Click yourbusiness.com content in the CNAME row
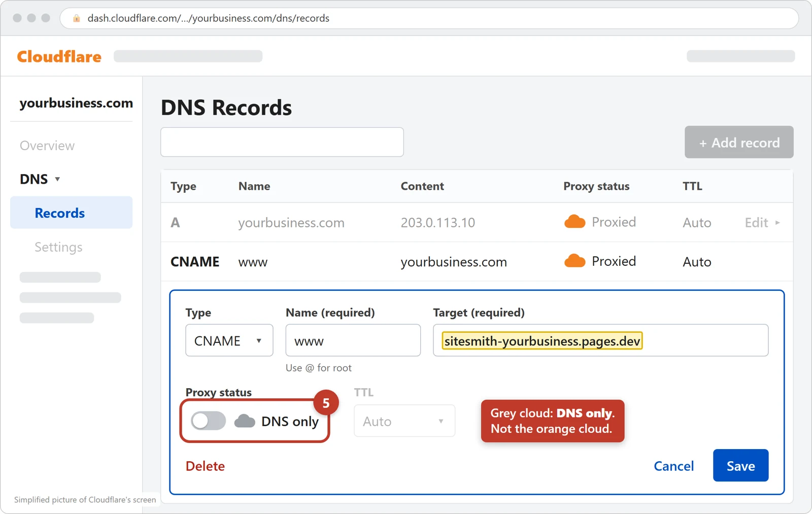 [454, 262]
